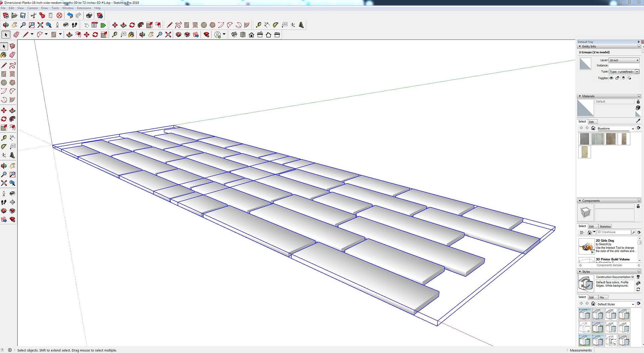The height and width of the screenshot is (353, 644).
Task: Open the Bluestone materials collection dropdown
Action: pyautogui.click(x=633, y=129)
